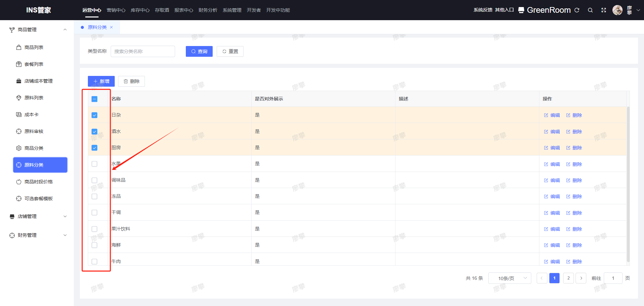644x306 pixels.
Task: Check the 干调 row checkbox
Action: [x=95, y=213]
